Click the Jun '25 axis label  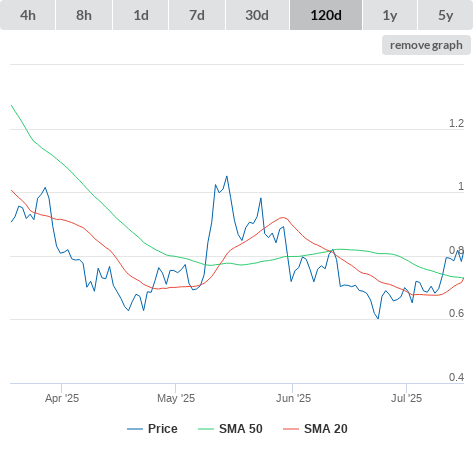click(x=293, y=398)
